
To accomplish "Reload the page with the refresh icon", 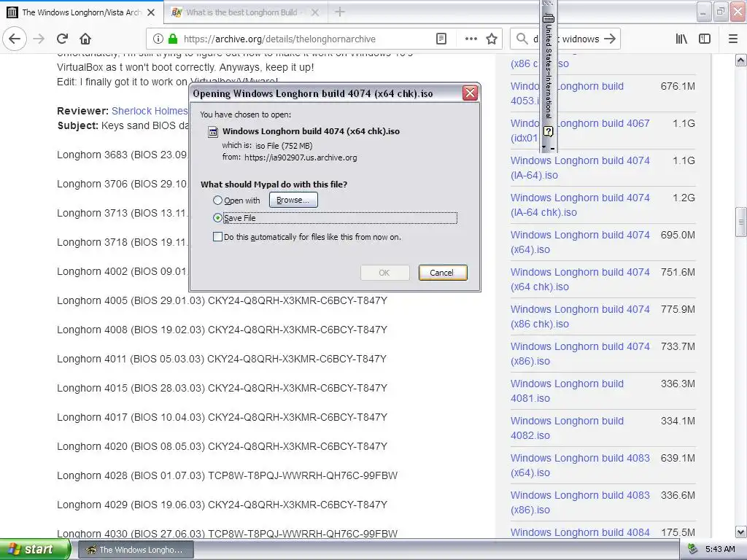I will (x=62, y=39).
